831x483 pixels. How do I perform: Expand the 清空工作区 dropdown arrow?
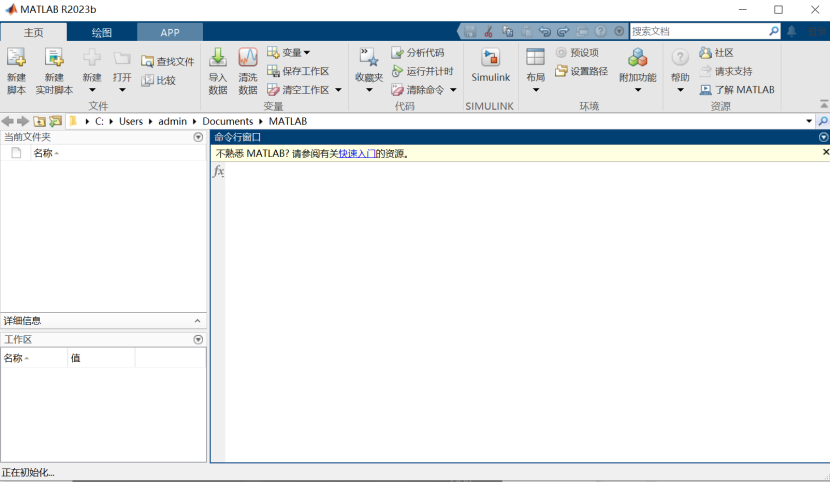coord(338,90)
